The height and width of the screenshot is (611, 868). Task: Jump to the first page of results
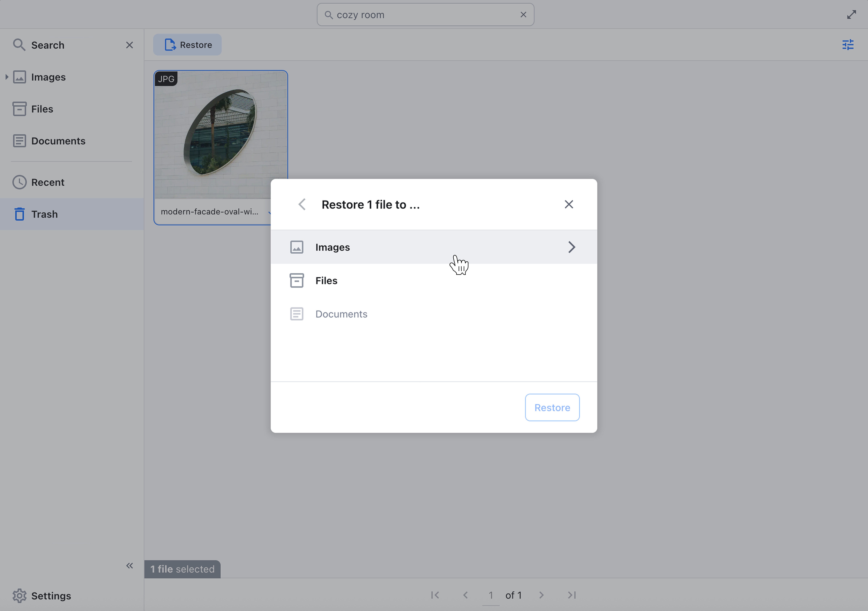(435, 595)
